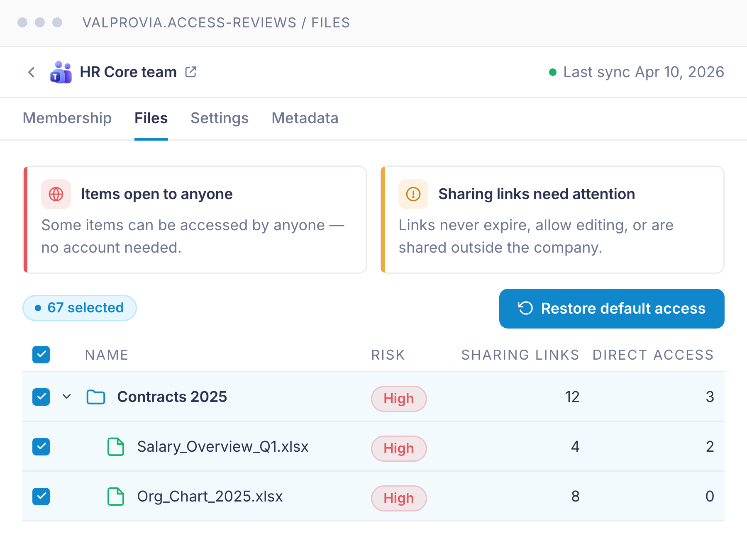Click the VALPROVIA.ACCESS-REVIEWS / FILES title

coord(216,23)
